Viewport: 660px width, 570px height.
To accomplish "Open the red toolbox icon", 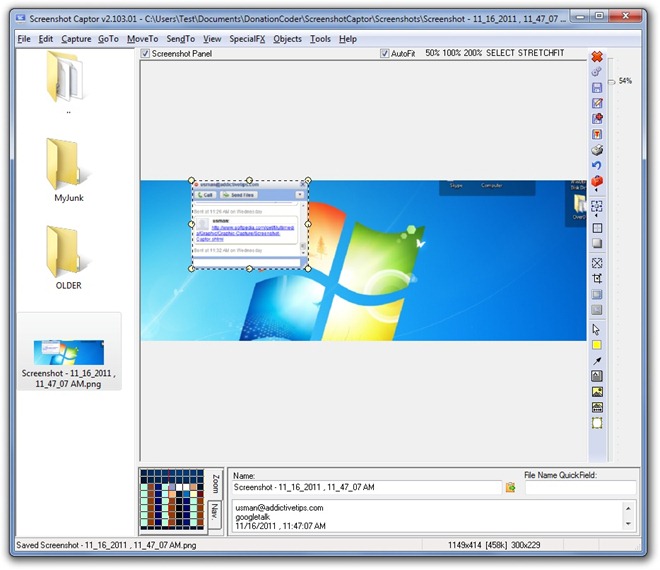I will click(597, 181).
